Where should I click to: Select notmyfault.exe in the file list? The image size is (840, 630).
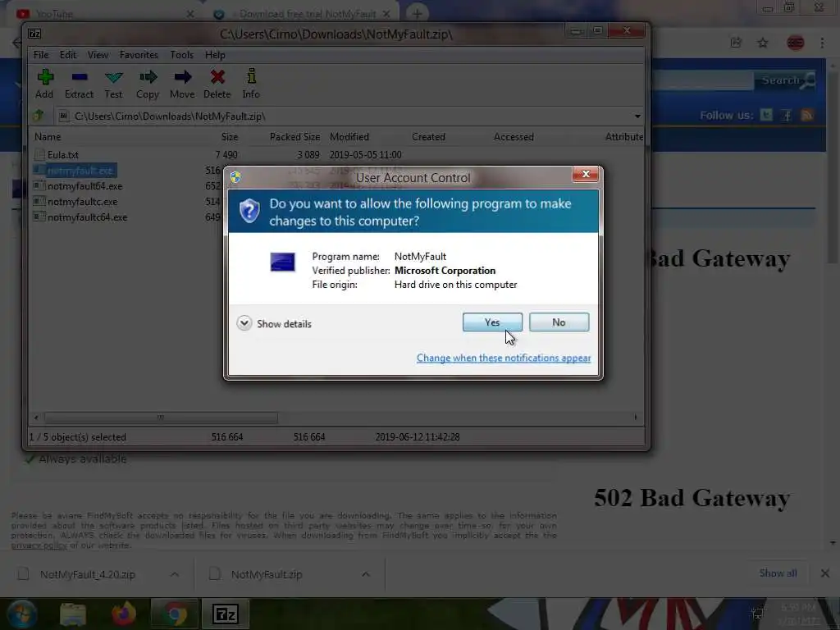80,171
